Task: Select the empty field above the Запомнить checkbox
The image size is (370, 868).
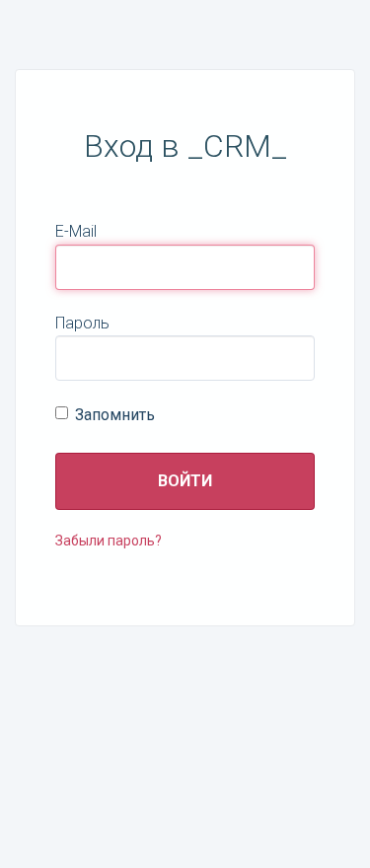Action: (185, 358)
